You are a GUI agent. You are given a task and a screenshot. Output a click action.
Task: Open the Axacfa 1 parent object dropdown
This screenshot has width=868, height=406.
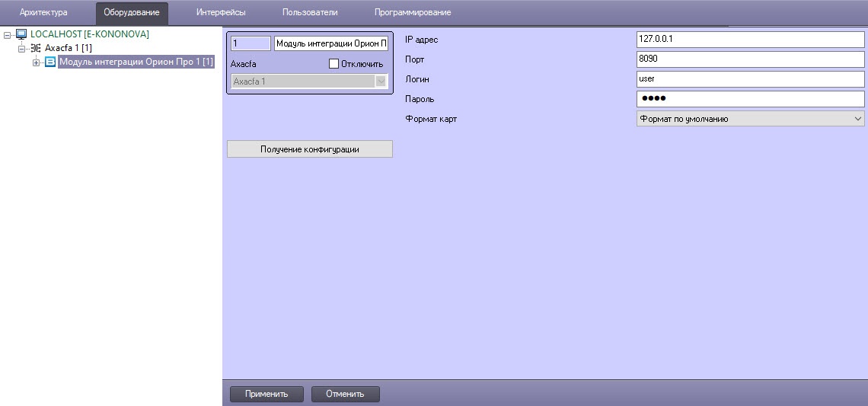(x=310, y=81)
